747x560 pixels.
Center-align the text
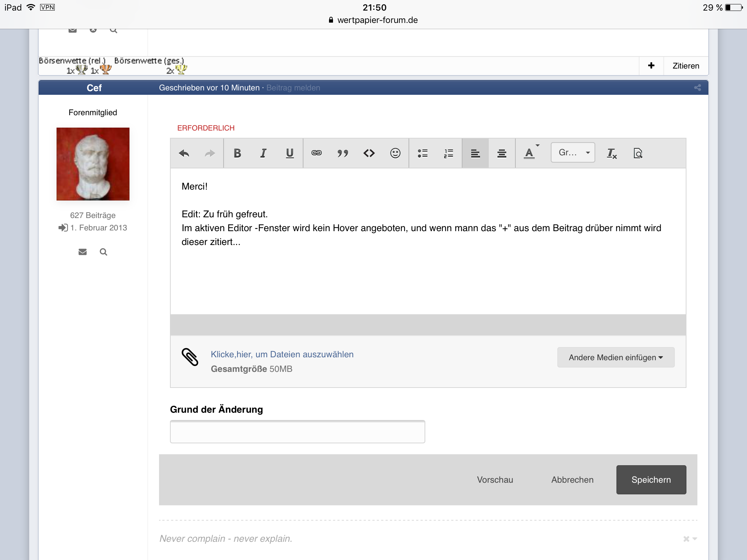tap(502, 153)
